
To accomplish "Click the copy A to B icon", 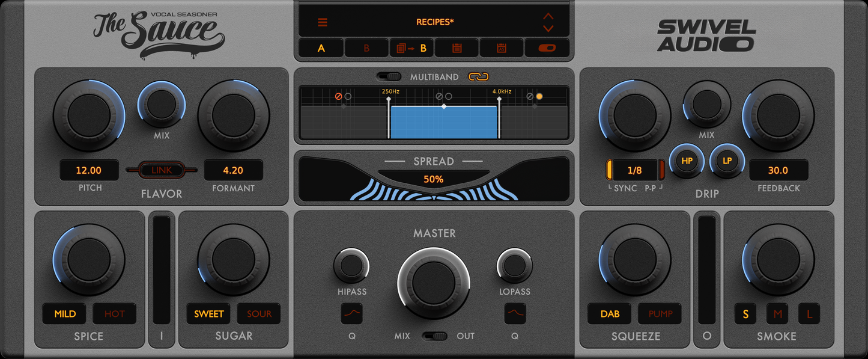I will coord(411,48).
